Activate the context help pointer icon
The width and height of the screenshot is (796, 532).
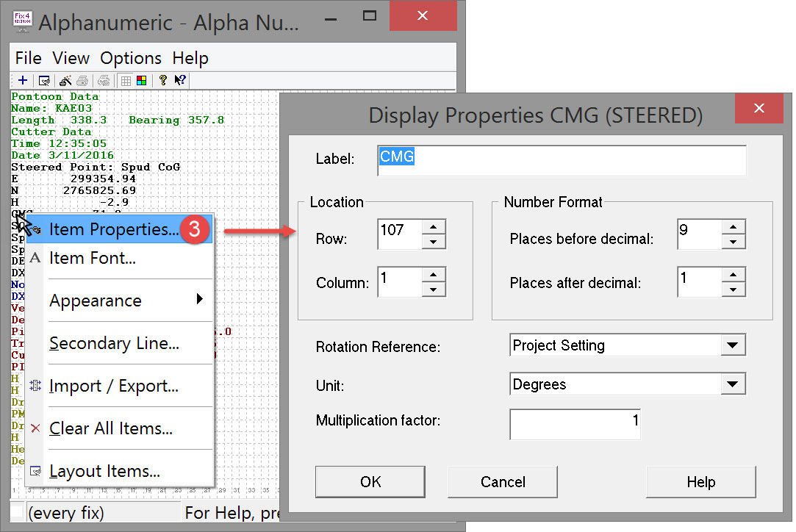pyautogui.click(x=180, y=80)
